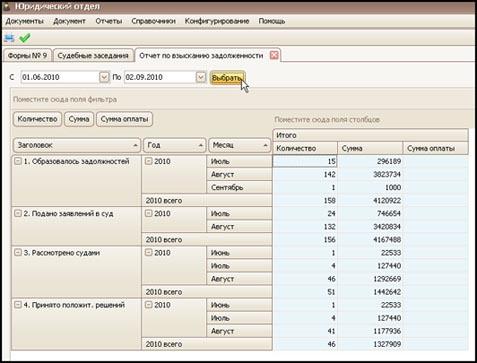The height and width of the screenshot is (363, 477).
Task: Switch to the Судебные заседания tab
Action: click(93, 55)
